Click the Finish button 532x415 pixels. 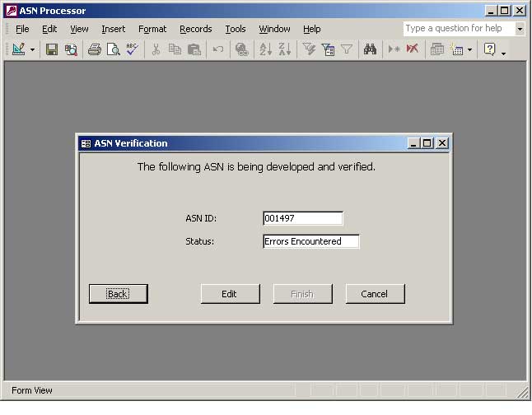(x=302, y=294)
